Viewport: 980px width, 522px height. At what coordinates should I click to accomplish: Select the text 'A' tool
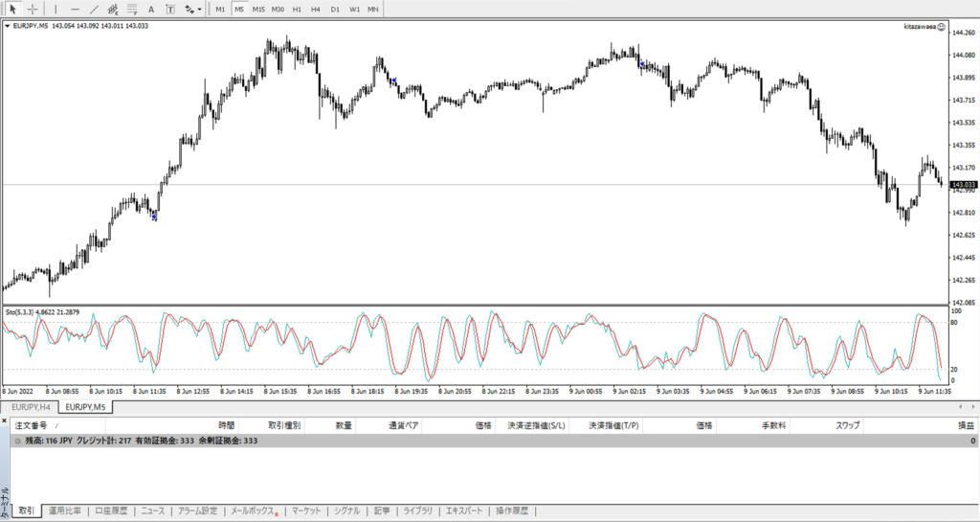[x=150, y=9]
